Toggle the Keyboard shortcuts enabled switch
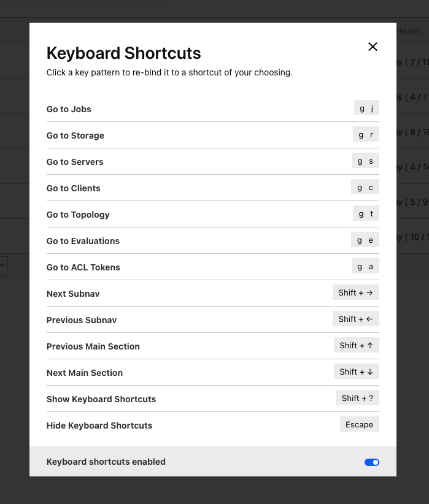The height and width of the screenshot is (504, 429). 371,462
